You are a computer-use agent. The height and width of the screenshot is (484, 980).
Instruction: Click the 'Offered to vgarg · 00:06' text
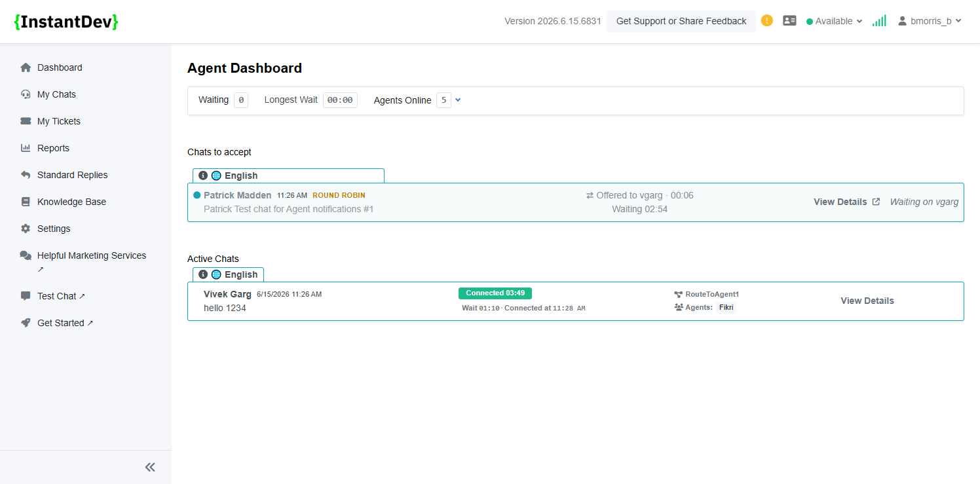tap(645, 195)
